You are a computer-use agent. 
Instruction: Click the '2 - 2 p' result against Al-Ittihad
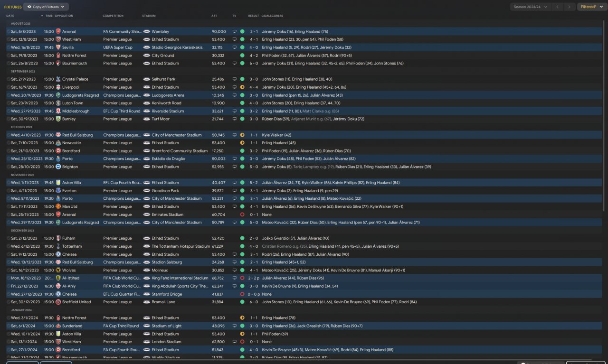pos(255,278)
